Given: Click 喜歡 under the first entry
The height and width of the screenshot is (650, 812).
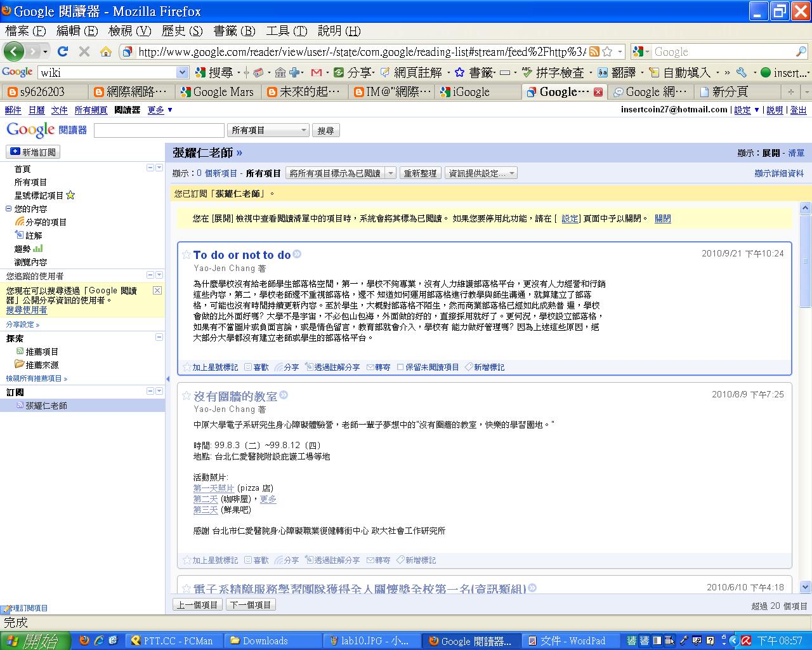Looking at the screenshot, I should point(256,367).
